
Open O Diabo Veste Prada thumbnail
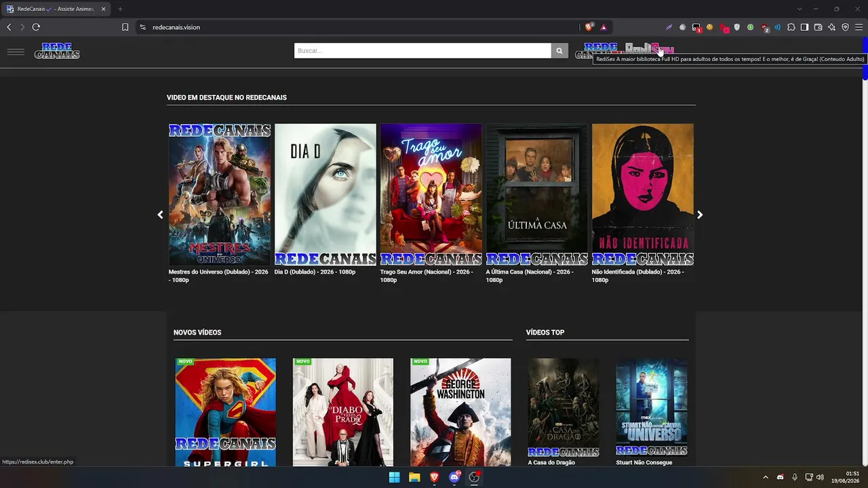point(343,412)
